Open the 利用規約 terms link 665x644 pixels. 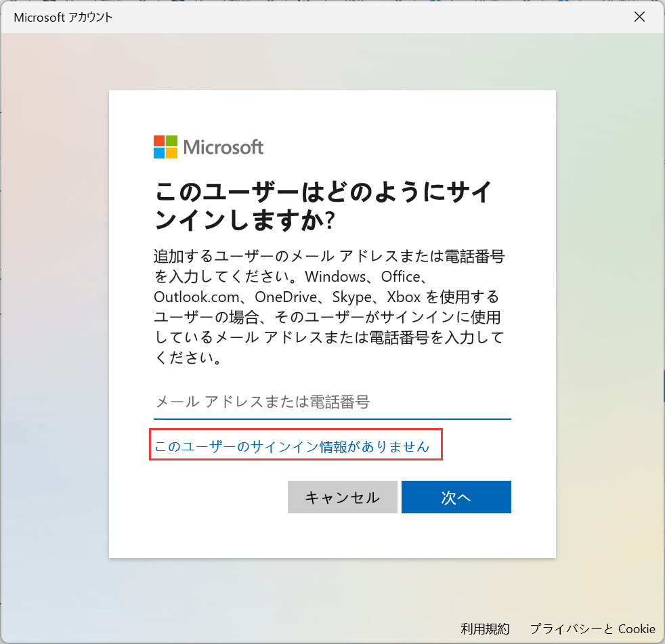point(485,629)
